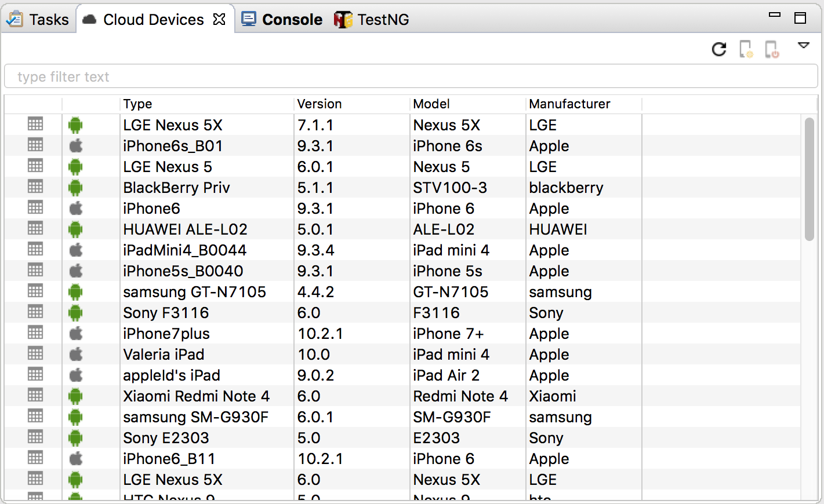
Task: Select the HUAWEI ALE-L02 device name
Action: (x=185, y=229)
